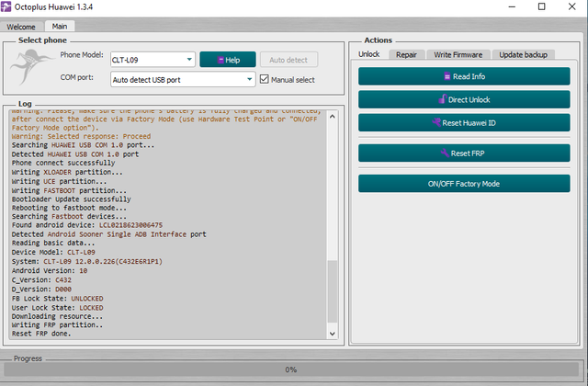Maximize the Octoplus Huawei window
The height and width of the screenshot is (386, 588).
coord(541,6)
